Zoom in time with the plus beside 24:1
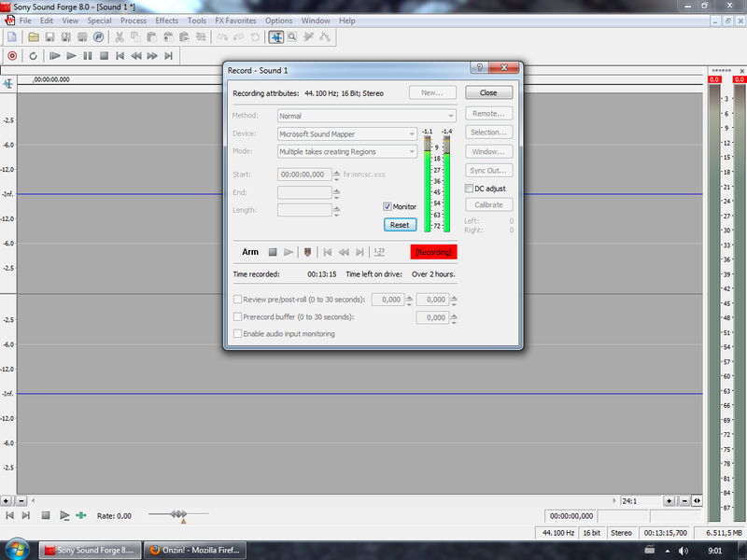This screenshot has height=560, width=747. [669, 501]
